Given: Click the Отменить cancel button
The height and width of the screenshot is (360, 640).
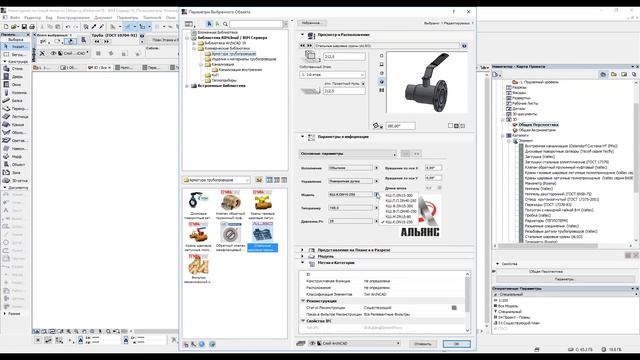Looking at the screenshot, I should (x=422, y=344).
